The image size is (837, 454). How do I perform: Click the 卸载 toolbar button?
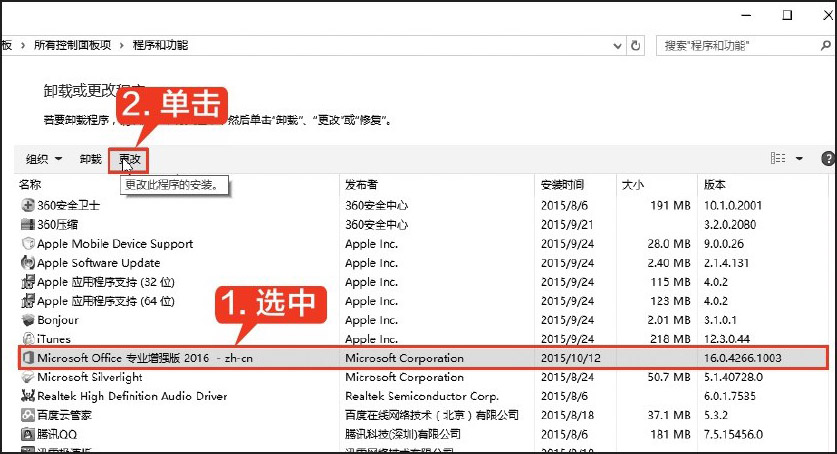click(x=90, y=159)
